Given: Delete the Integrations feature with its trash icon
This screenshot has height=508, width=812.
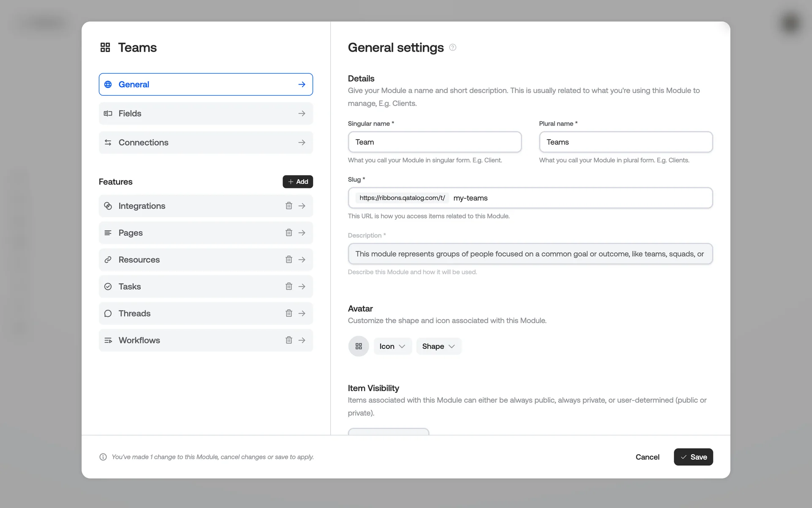Looking at the screenshot, I should click(x=289, y=206).
